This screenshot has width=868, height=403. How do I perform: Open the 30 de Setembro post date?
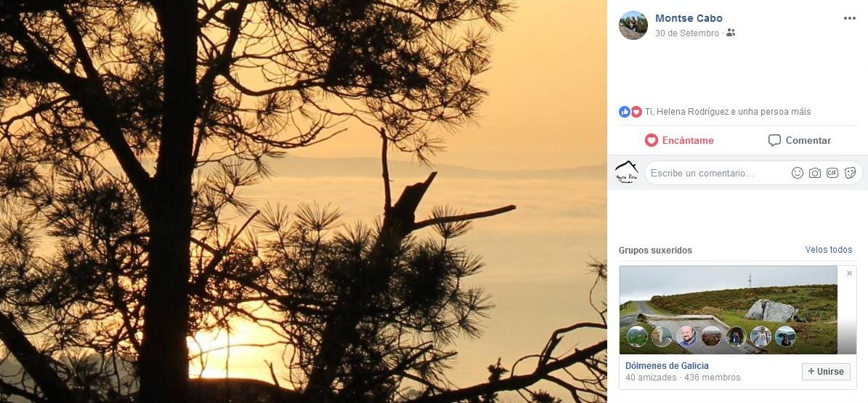(686, 33)
